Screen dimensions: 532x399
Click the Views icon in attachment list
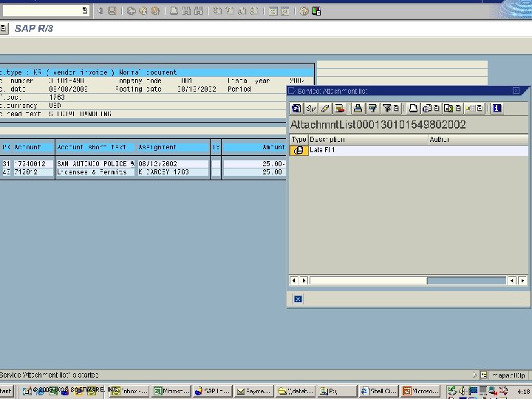coord(427,108)
